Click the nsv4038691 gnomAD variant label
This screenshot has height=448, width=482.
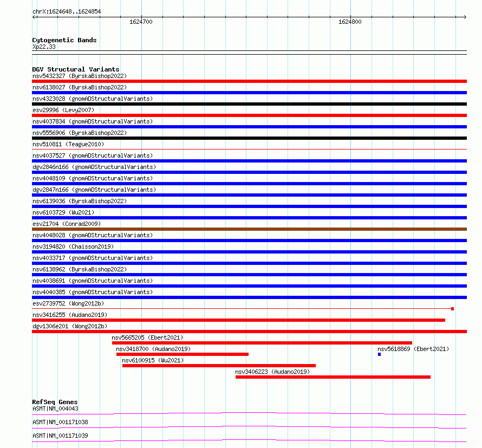pyautogui.click(x=93, y=281)
